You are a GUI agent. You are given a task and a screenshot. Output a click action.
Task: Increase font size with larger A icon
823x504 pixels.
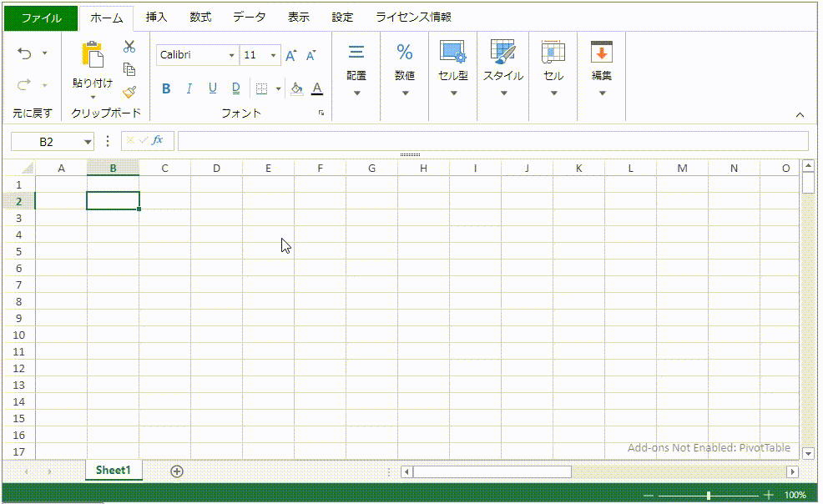click(290, 56)
